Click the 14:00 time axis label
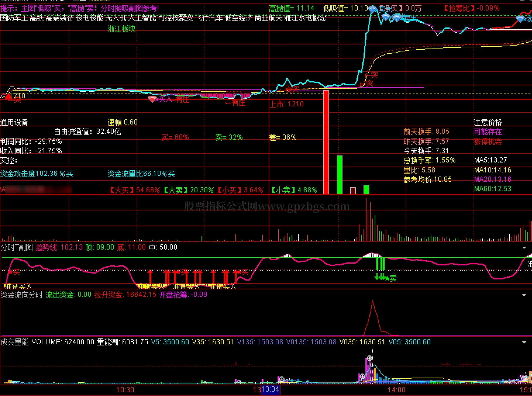This screenshot has width=532, height=396. point(396,390)
